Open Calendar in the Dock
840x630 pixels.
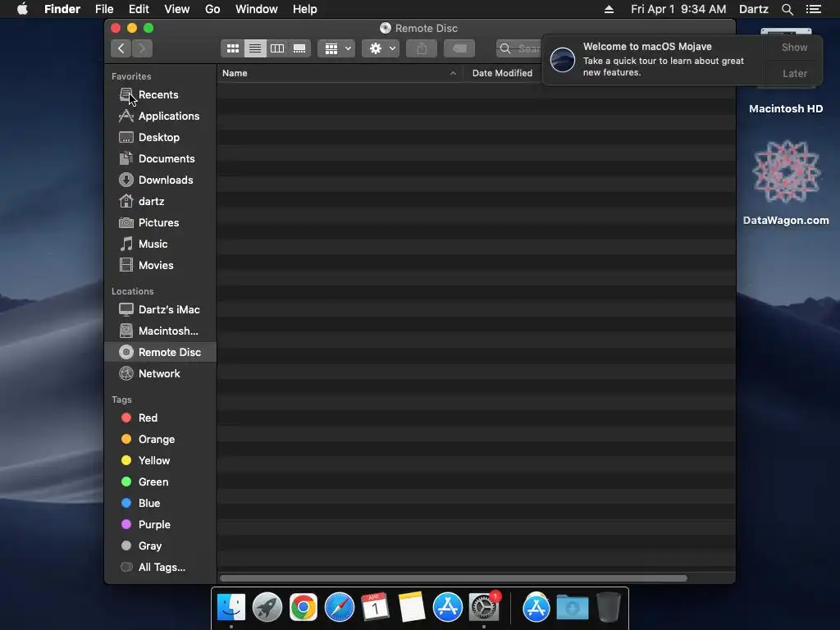tap(376, 608)
